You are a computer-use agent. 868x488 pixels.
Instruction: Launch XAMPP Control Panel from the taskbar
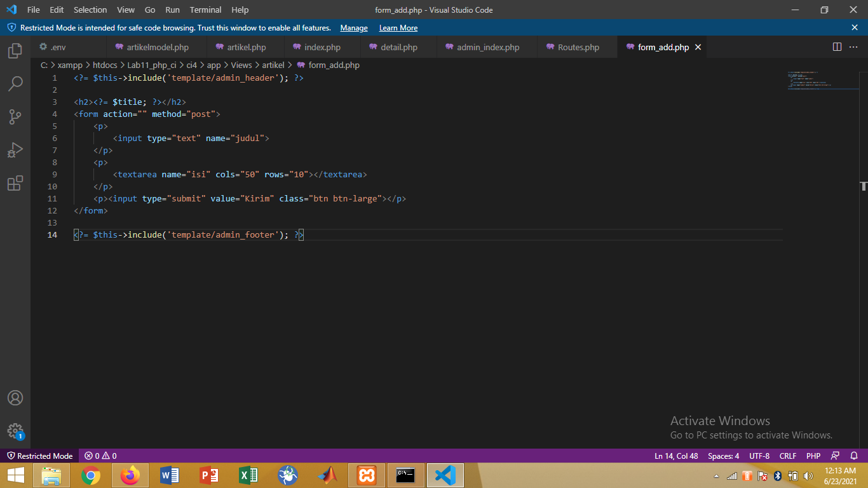click(x=367, y=475)
